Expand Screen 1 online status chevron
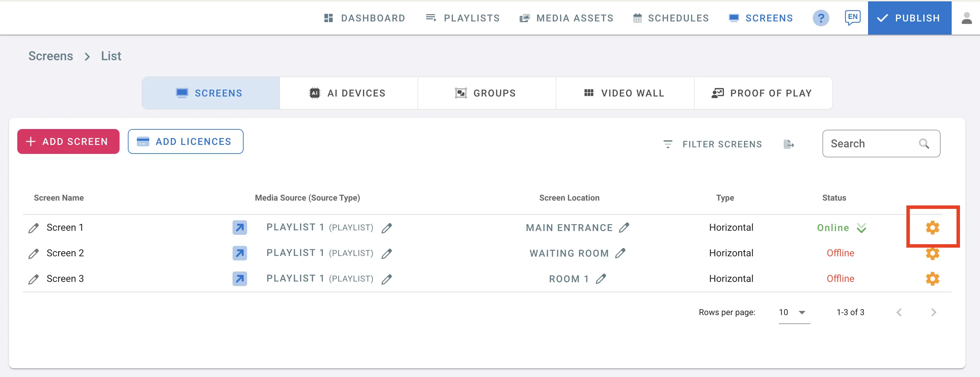The height and width of the screenshot is (377, 980). (x=862, y=228)
